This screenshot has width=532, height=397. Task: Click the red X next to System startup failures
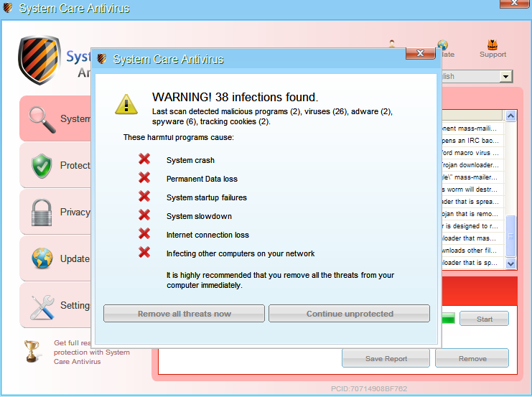point(144,196)
